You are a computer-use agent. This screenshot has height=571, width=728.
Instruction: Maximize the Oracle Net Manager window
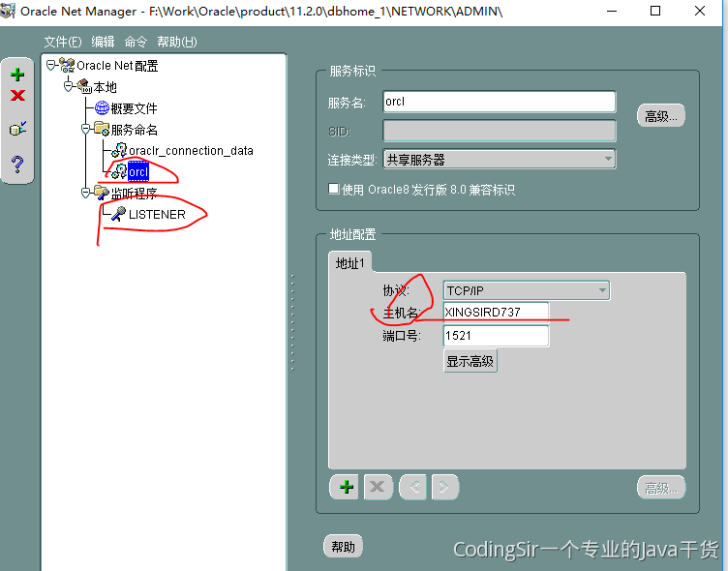click(655, 11)
